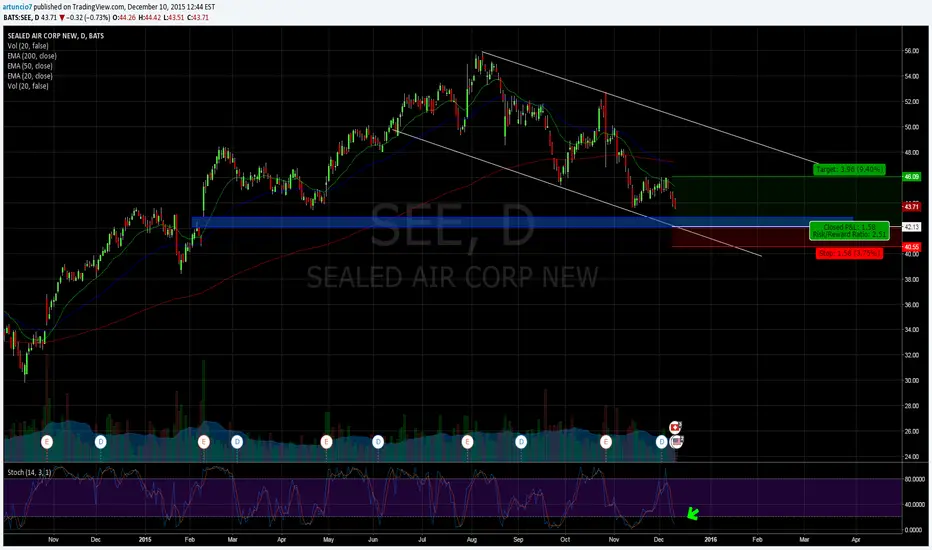
Task: Click the TradingView.com publisher text
Action: (x=99, y=7)
